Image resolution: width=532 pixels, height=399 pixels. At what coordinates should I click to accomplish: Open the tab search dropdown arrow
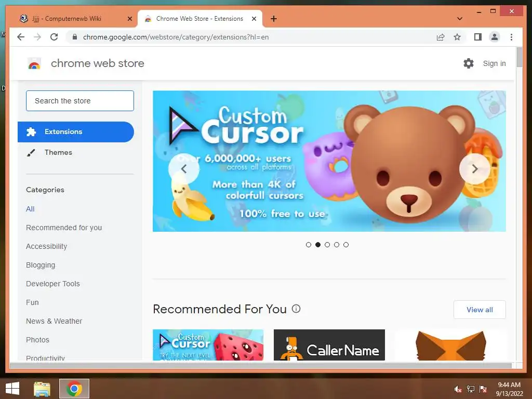click(460, 19)
